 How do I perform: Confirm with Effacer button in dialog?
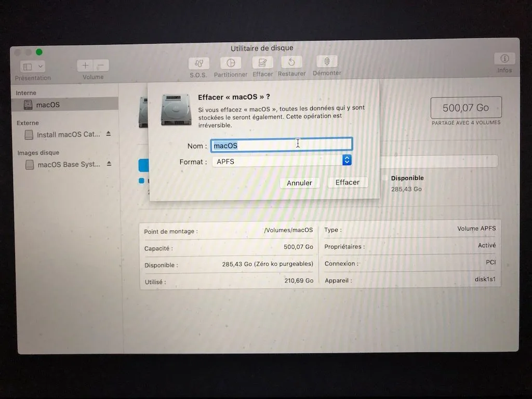click(x=348, y=182)
